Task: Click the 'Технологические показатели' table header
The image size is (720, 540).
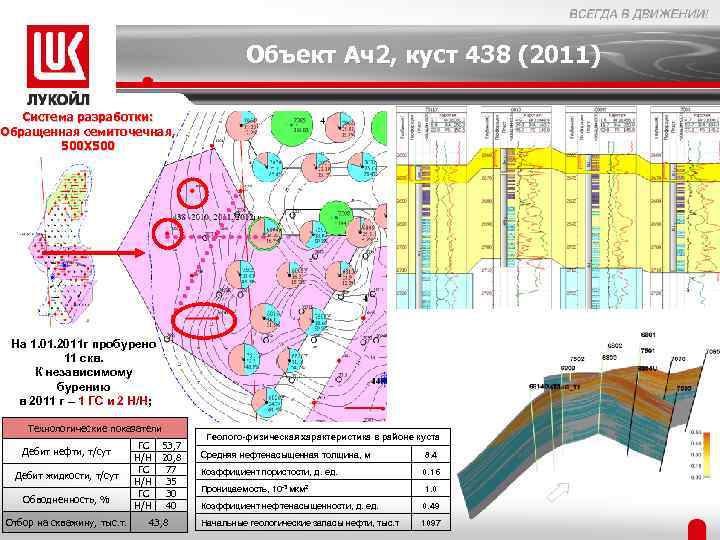Action: tap(95, 428)
